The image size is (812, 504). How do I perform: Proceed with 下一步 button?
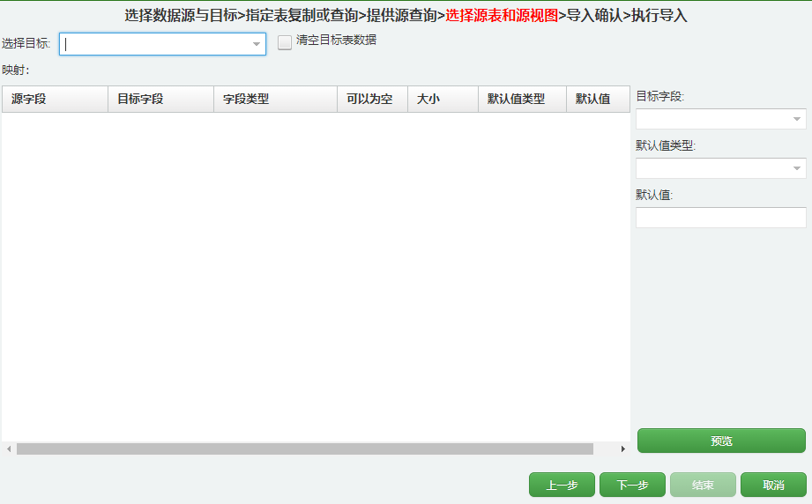[632, 485]
